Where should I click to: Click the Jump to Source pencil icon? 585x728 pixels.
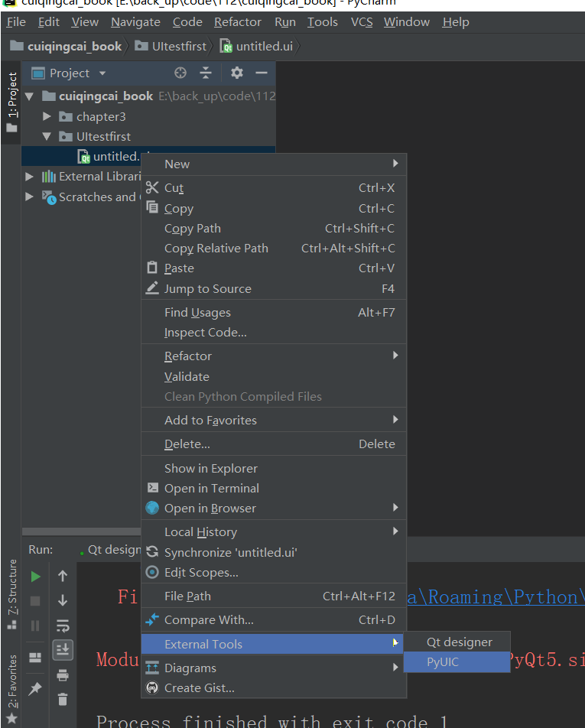pyautogui.click(x=152, y=288)
